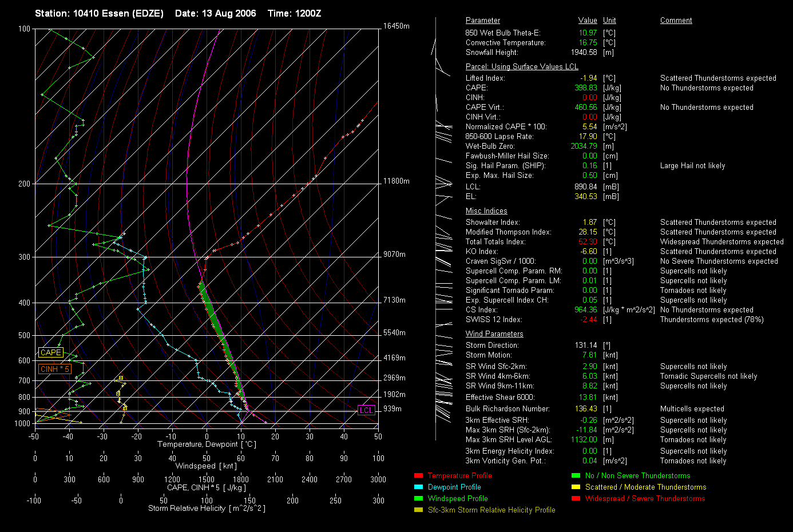The width and height of the screenshot is (793, 532).
Task: Click the Comment column heading
Action: coord(676,21)
